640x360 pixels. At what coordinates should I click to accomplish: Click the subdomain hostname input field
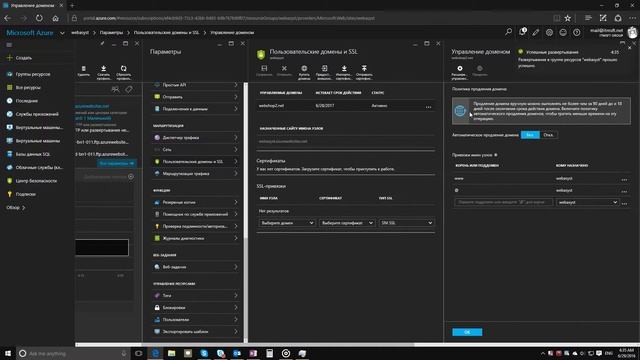click(x=504, y=202)
